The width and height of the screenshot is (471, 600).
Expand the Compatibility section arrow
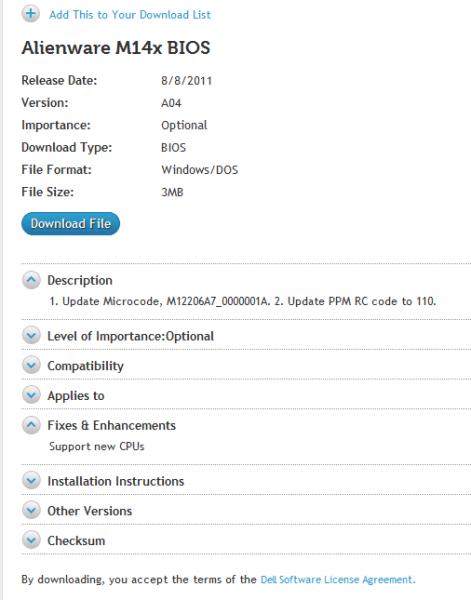tap(31, 365)
